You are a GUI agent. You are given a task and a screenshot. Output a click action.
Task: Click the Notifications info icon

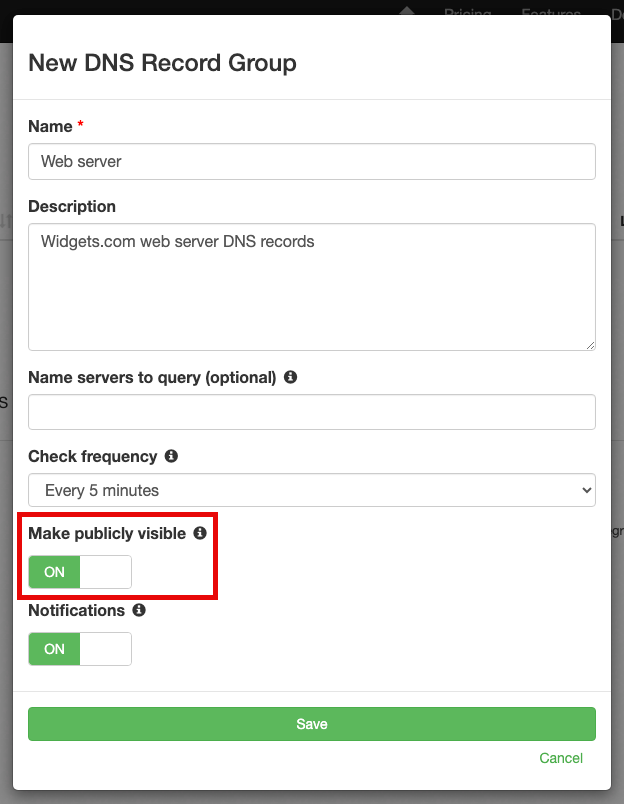(x=139, y=610)
